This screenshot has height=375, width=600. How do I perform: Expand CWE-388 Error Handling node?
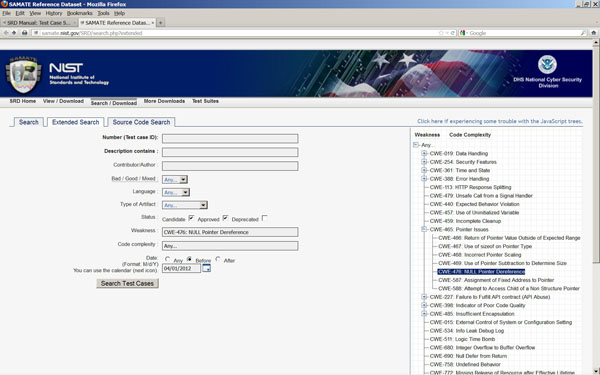[424, 179]
